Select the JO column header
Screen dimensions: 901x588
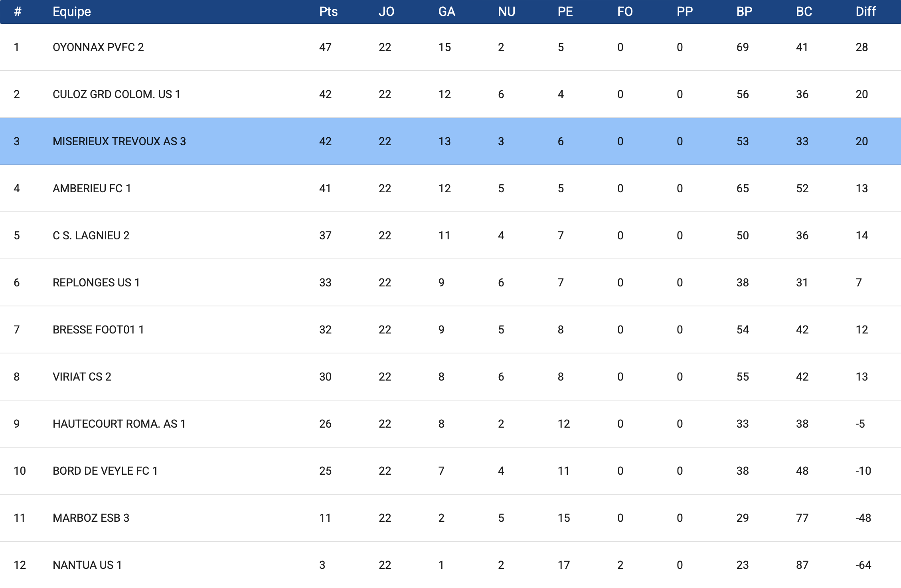click(x=386, y=12)
